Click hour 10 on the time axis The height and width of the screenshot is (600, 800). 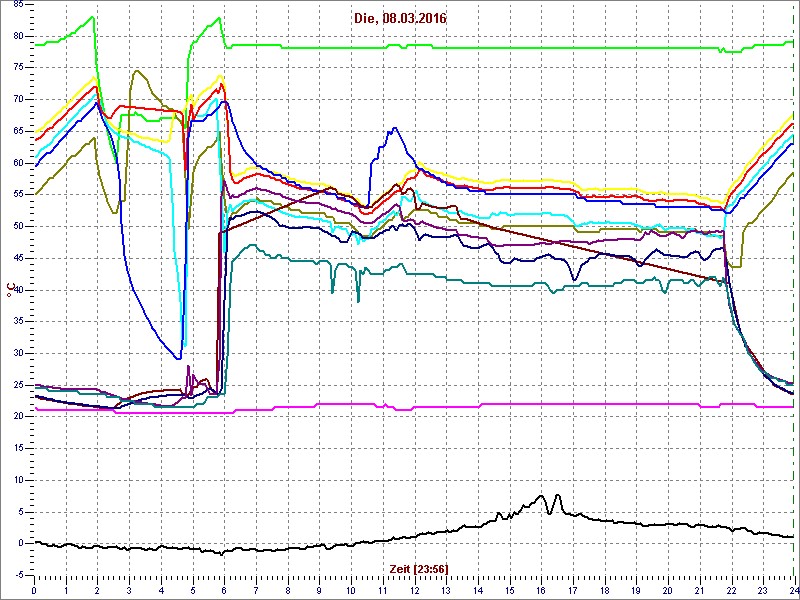(x=351, y=590)
